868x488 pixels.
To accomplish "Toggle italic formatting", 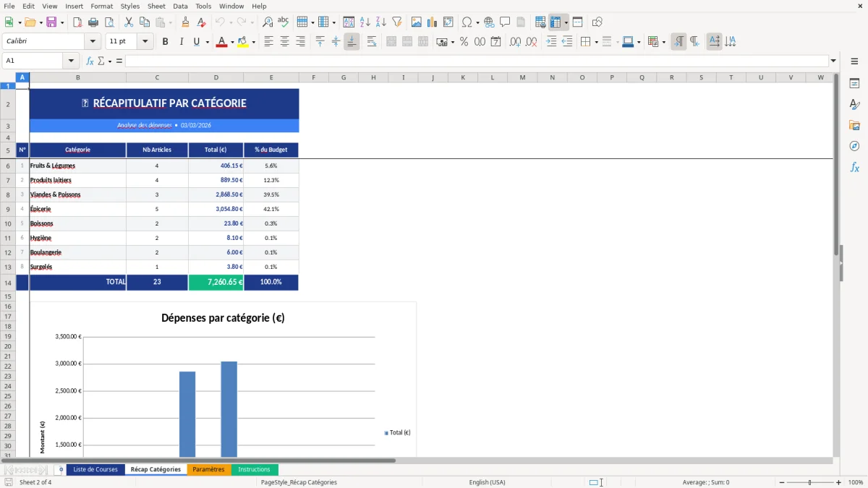I will (180, 41).
